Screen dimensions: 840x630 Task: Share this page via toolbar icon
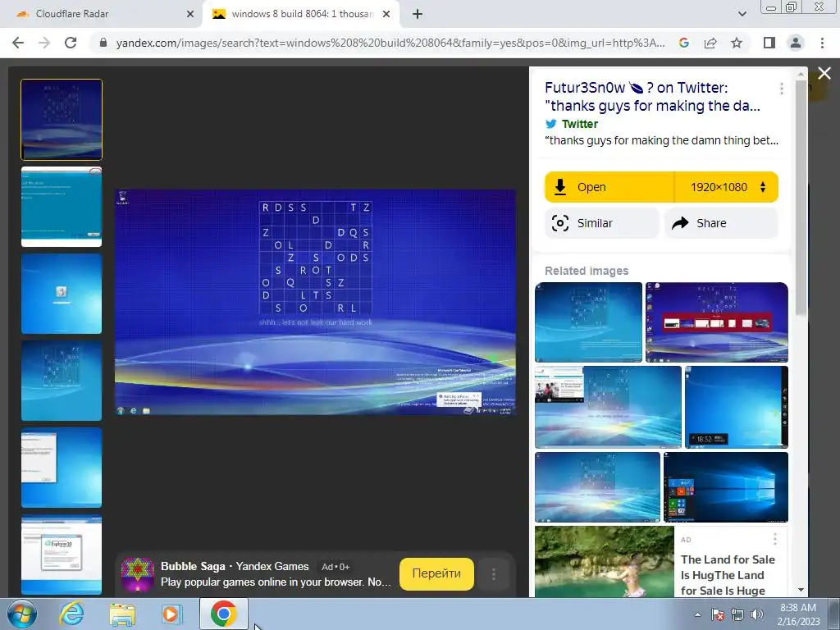click(710, 43)
